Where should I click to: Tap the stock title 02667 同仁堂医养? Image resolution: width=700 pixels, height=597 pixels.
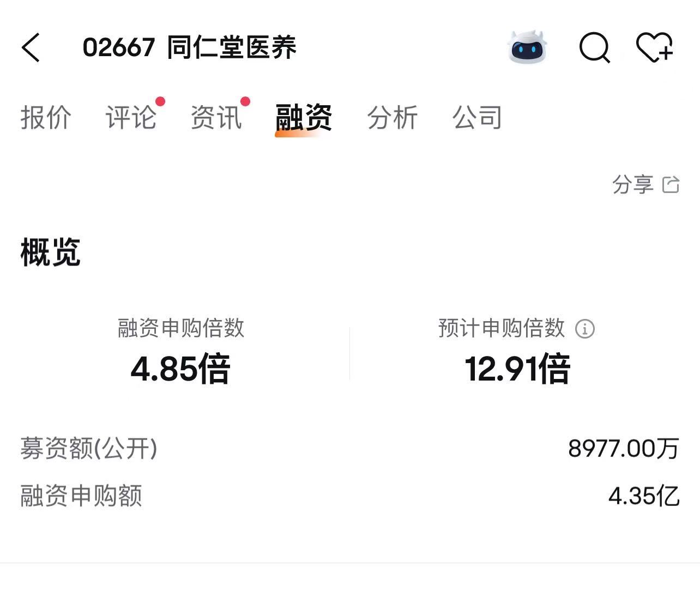click(190, 47)
